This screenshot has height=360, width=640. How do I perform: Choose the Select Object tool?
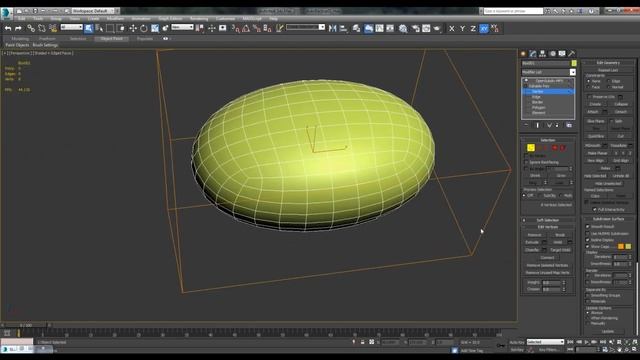89,28
